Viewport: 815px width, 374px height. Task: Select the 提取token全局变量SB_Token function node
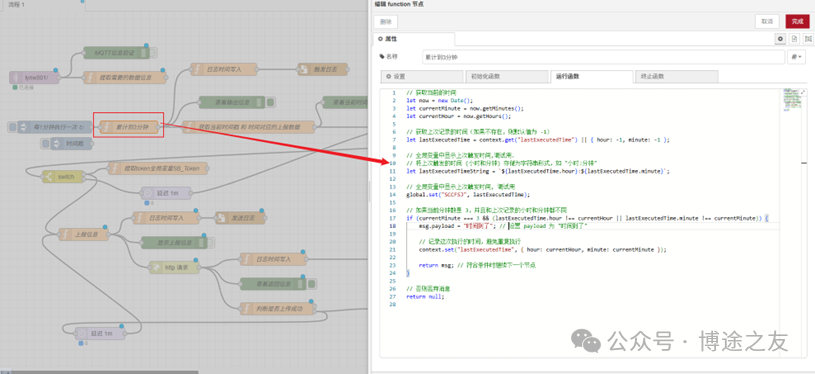tap(158, 168)
